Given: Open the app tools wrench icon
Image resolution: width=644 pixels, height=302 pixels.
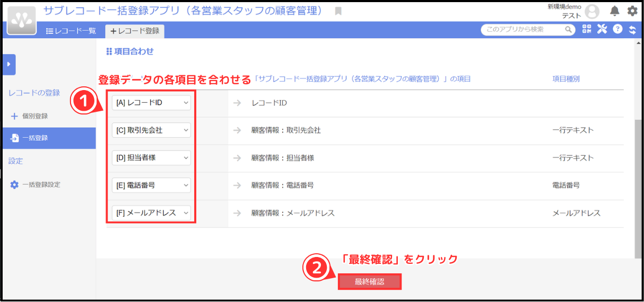Looking at the screenshot, I should coord(602,30).
